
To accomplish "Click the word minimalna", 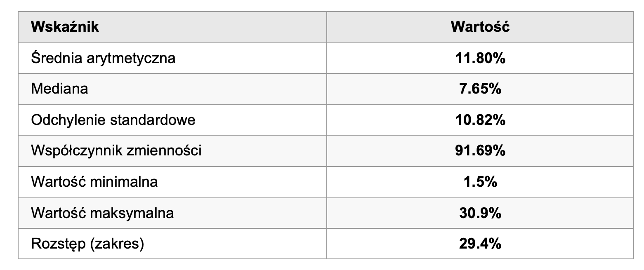I will pyautogui.click(x=127, y=182).
